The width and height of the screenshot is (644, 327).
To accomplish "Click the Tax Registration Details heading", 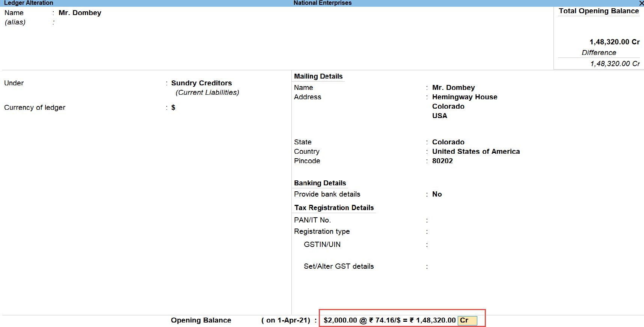I will (334, 208).
